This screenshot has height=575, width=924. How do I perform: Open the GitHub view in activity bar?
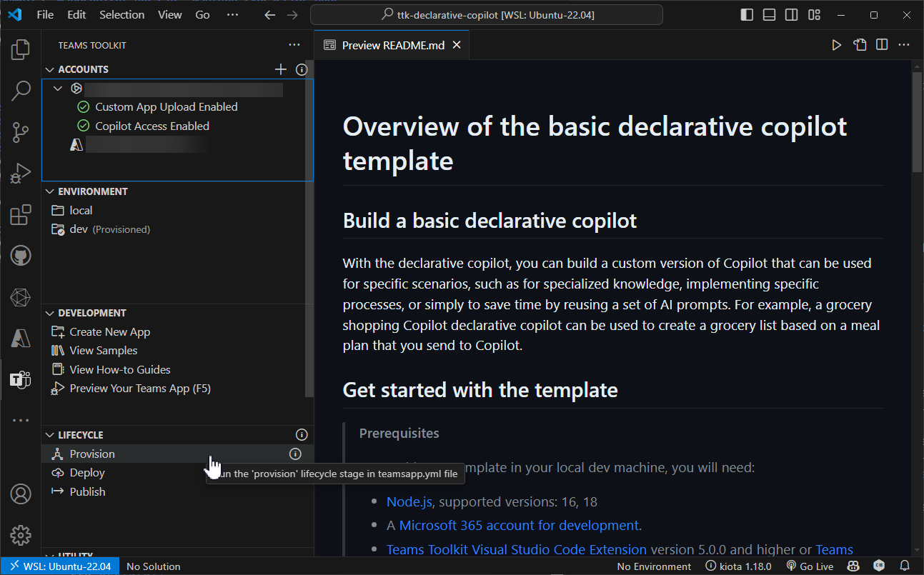(x=21, y=256)
